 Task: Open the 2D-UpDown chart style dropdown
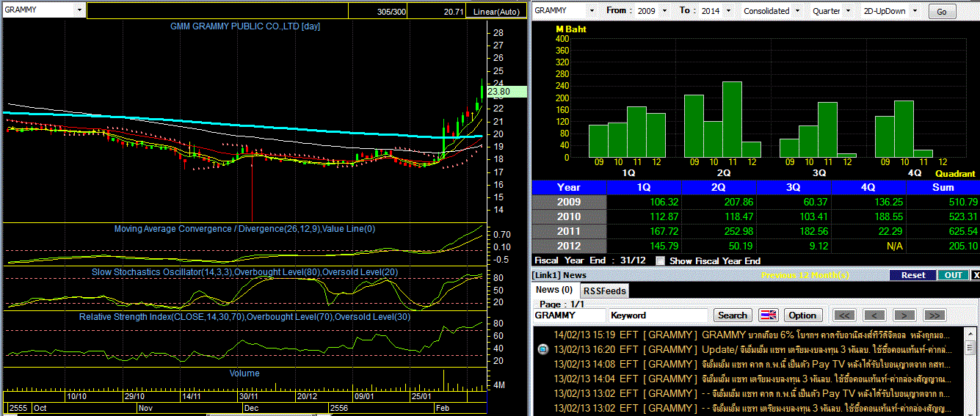[x=915, y=11]
